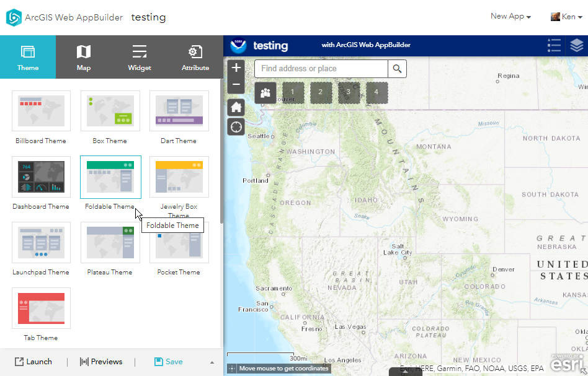
Task: Choose the Dart Theme thumbnail
Action: [x=179, y=111]
